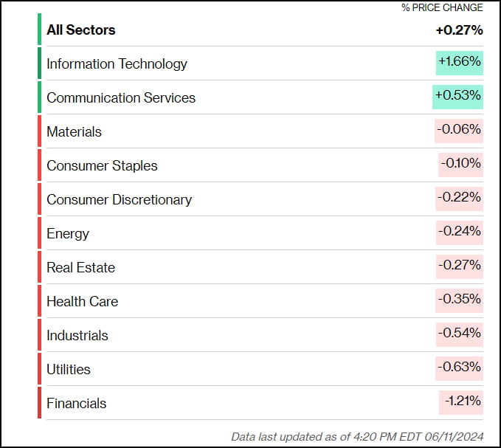
Task: Click the Utilities sector name
Action: (68, 370)
